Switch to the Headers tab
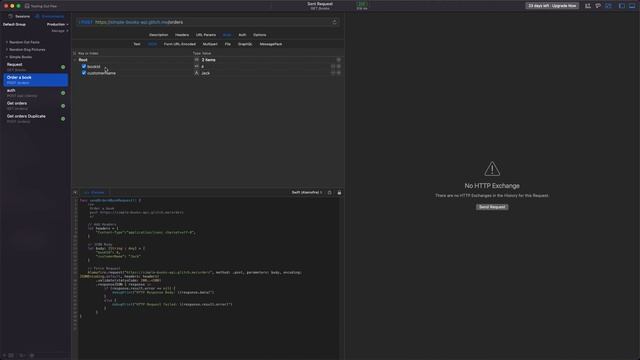Viewport: 640px width, 360px height. (x=182, y=35)
